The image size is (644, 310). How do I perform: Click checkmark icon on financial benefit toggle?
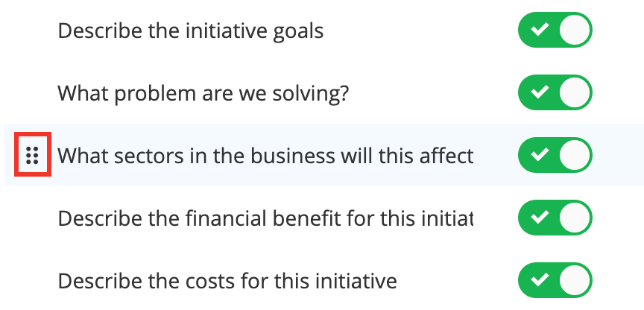pyautogui.click(x=539, y=217)
